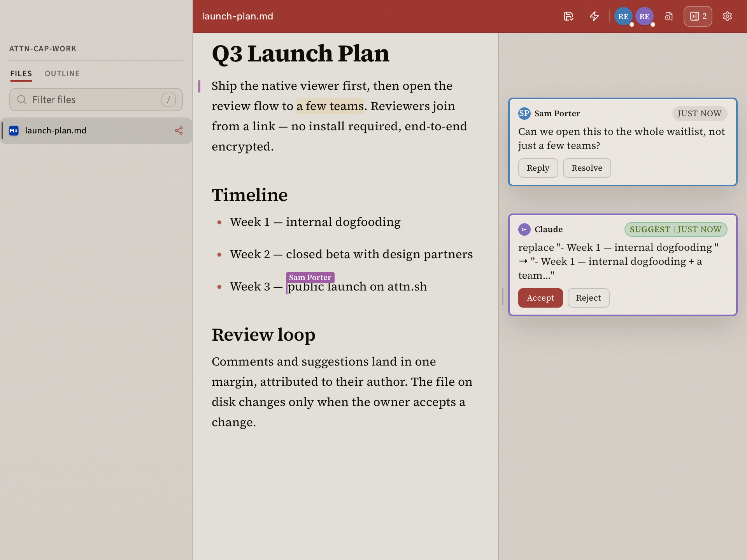Select the FILES tab
The height and width of the screenshot is (560, 747).
coord(21,73)
